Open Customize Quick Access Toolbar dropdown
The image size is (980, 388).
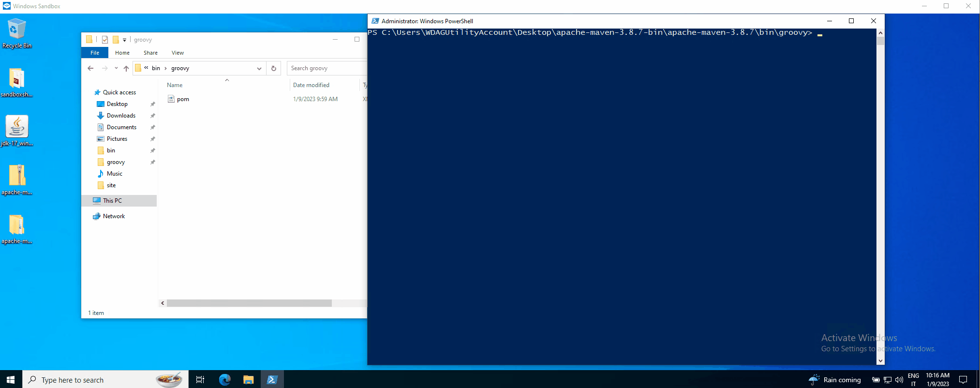[x=124, y=40]
